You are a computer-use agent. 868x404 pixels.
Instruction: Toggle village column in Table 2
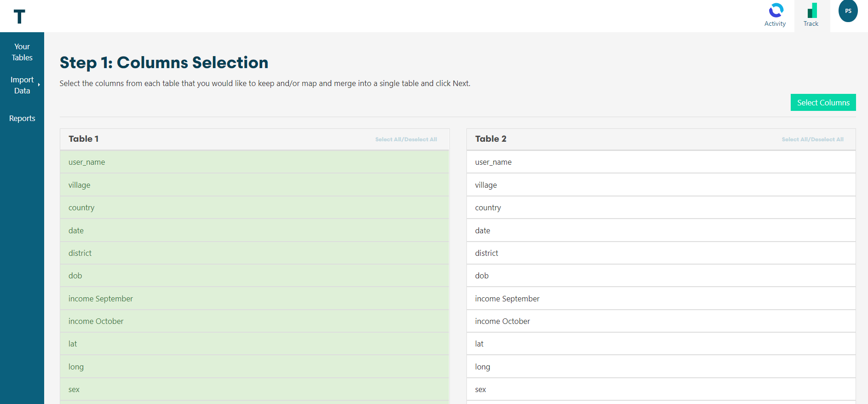pos(661,185)
